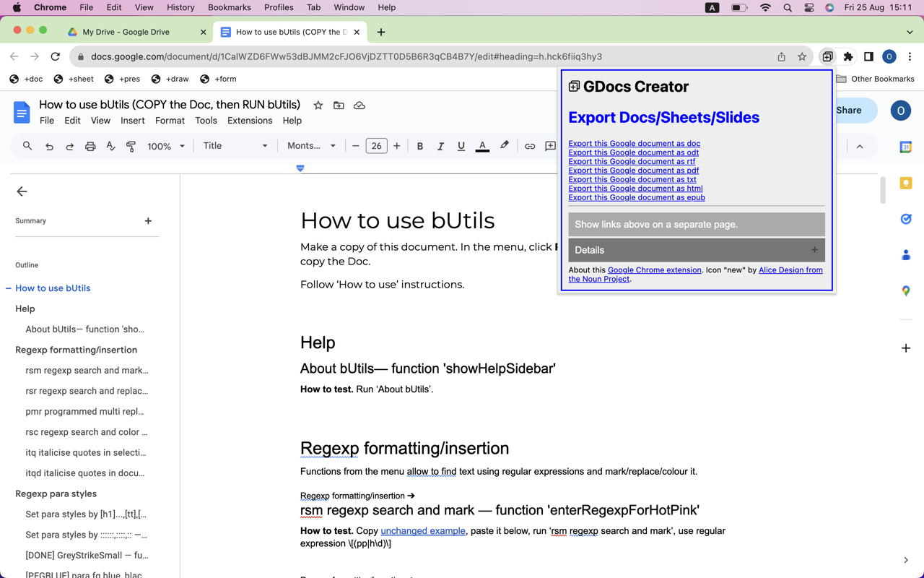The width and height of the screenshot is (924, 578).
Task: Undo the last action
Action: click(48, 146)
